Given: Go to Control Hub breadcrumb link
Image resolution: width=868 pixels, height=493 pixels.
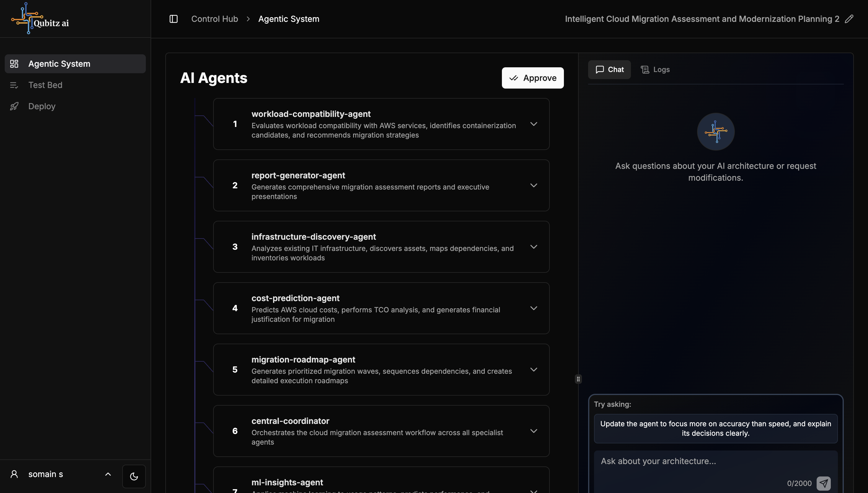Looking at the screenshot, I should pos(214,19).
